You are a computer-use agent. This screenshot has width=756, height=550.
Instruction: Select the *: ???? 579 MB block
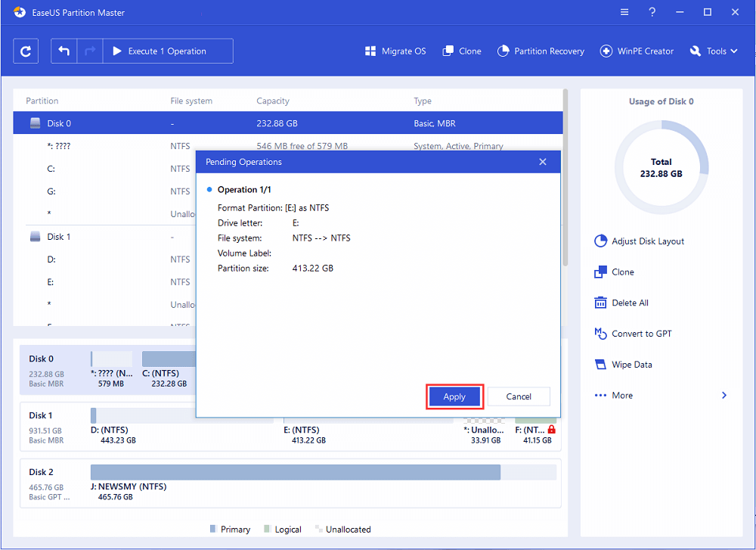pos(111,370)
